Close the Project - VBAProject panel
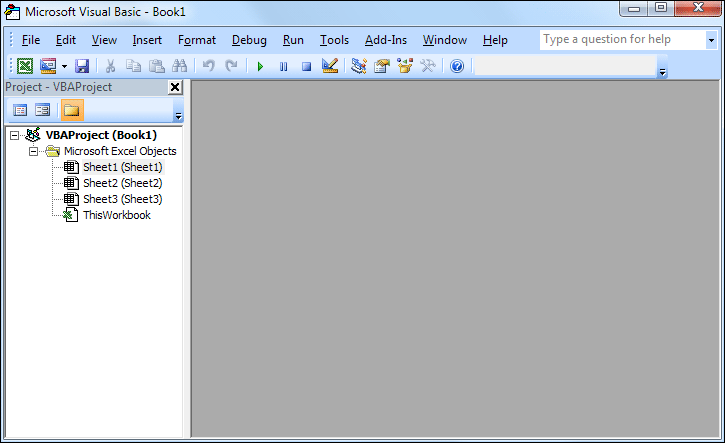This screenshot has width=725, height=443. pyautogui.click(x=175, y=87)
